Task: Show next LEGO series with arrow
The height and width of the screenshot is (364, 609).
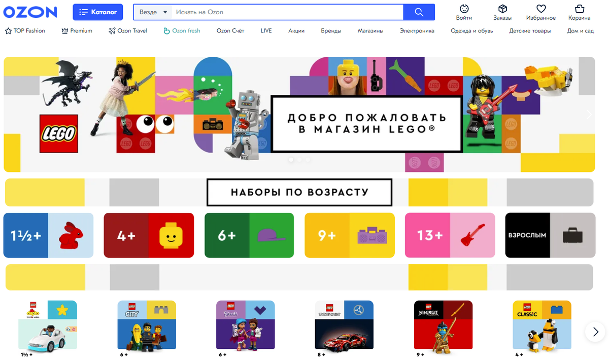Action: pos(595,332)
